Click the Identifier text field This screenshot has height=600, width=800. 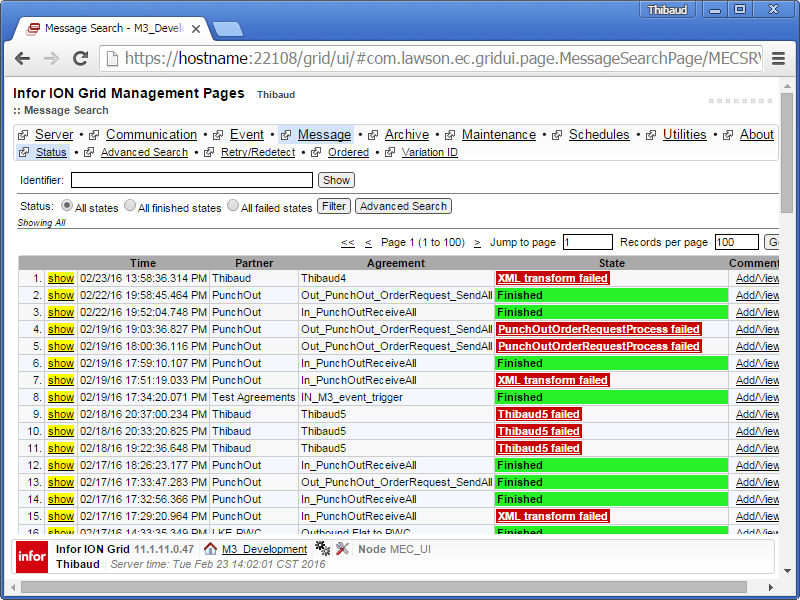pyautogui.click(x=191, y=180)
